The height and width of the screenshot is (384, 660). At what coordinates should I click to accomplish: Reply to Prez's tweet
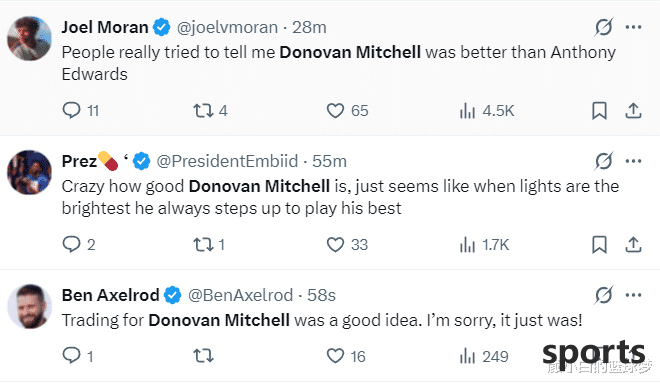point(71,244)
